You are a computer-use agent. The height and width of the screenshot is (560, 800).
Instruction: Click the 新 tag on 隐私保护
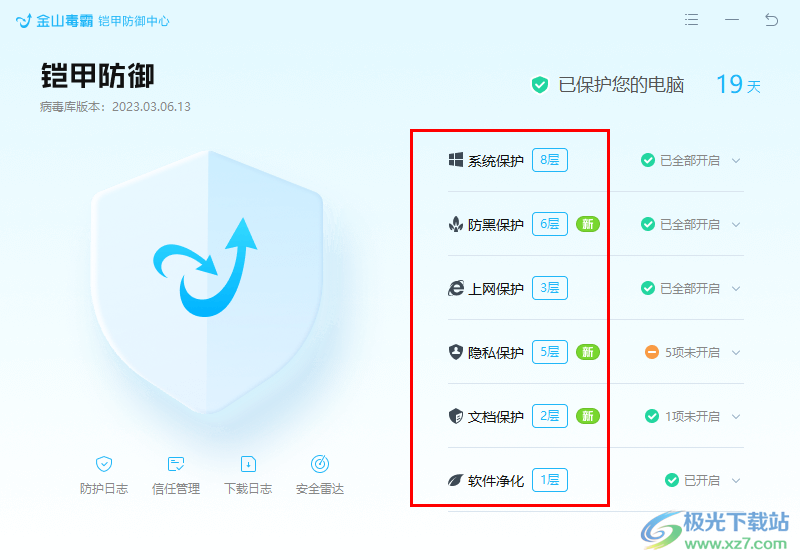pyautogui.click(x=588, y=352)
